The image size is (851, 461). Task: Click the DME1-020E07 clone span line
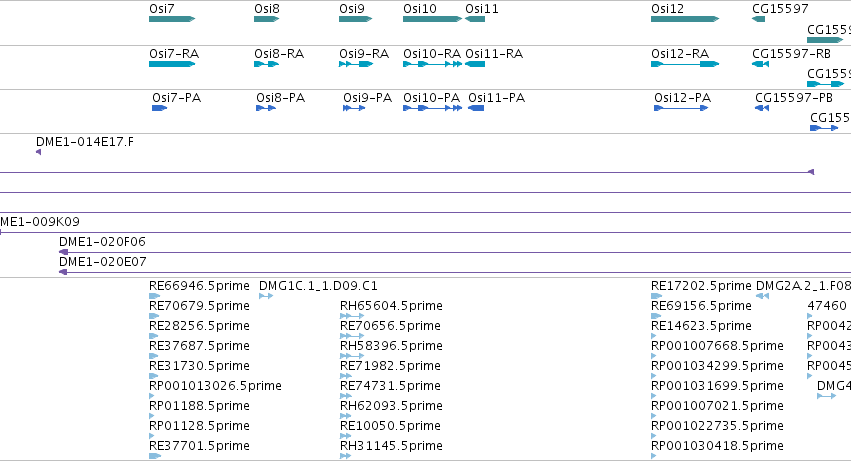click(455, 272)
